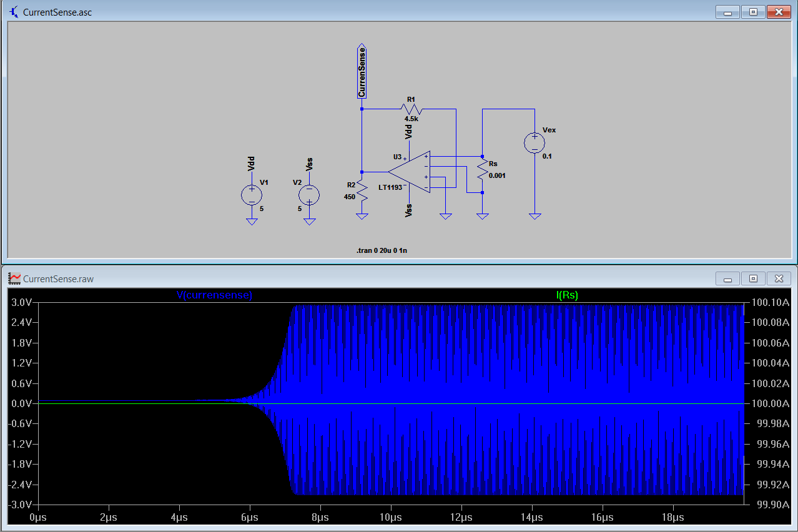Minimize the CurrentSense.raw waveform window
The image size is (798, 532).
[x=728, y=278]
